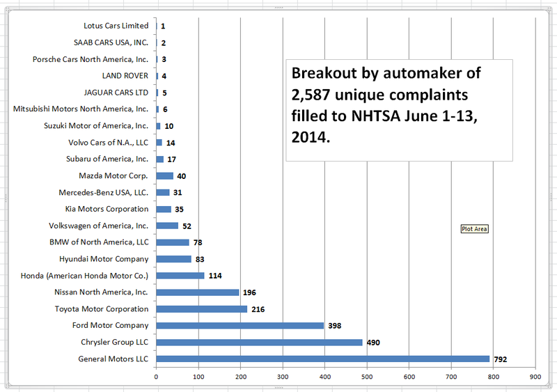The image size is (557, 392).
Task: Select the Honda bar with value 114
Action: coord(180,276)
